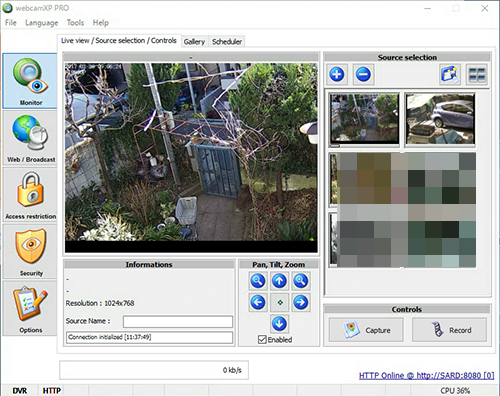This screenshot has height=396, width=500.
Task: Open the Web / Broadcast section
Action: (30, 138)
